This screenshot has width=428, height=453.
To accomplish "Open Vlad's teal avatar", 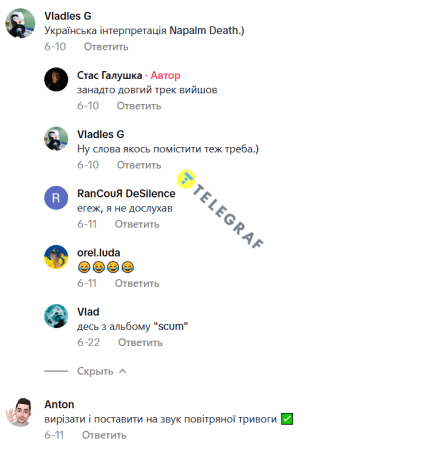I will 56,316.
